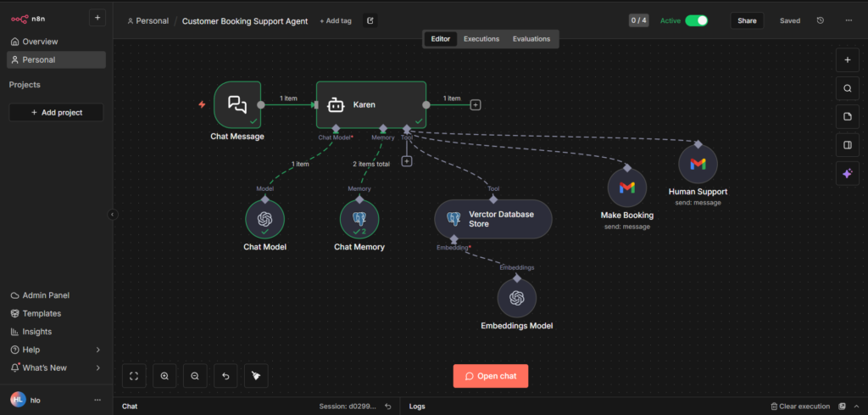This screenshot has width=868, height=415.
Task: Zoom in on the canvas
Action: click(164, 376)
